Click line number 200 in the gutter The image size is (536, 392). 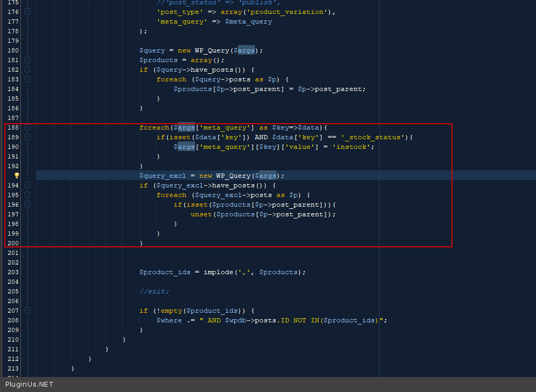[13, 243]
